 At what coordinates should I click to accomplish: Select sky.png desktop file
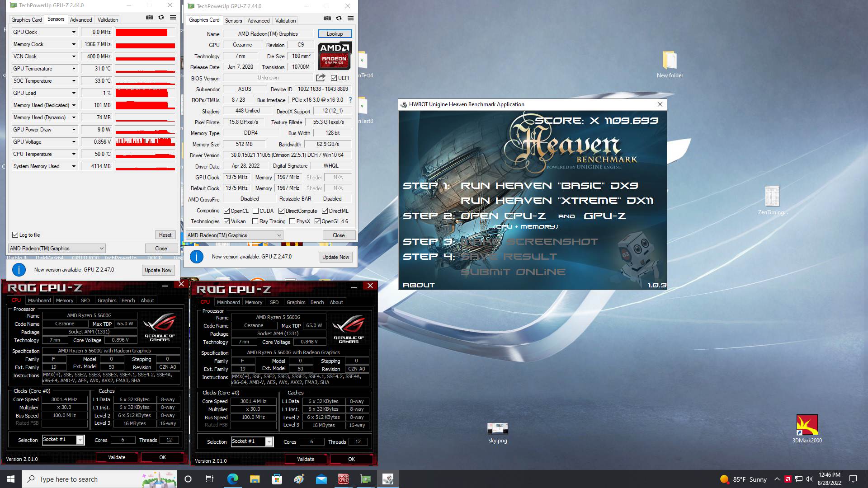[498, 433]
